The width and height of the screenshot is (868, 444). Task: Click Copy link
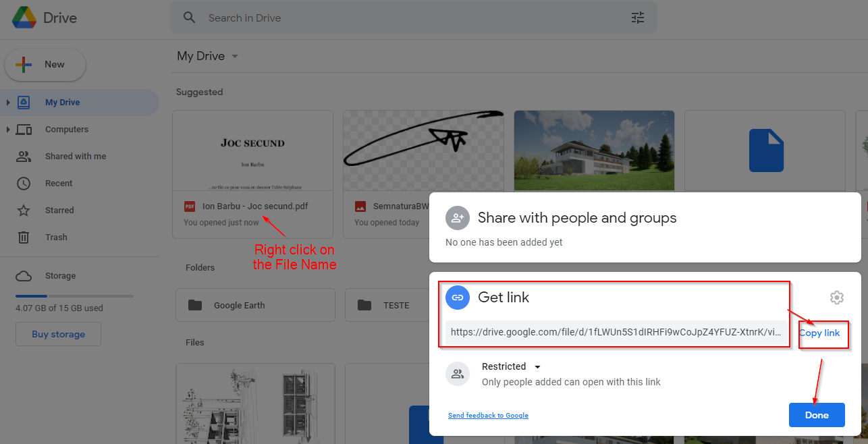[x=820, y=333]
